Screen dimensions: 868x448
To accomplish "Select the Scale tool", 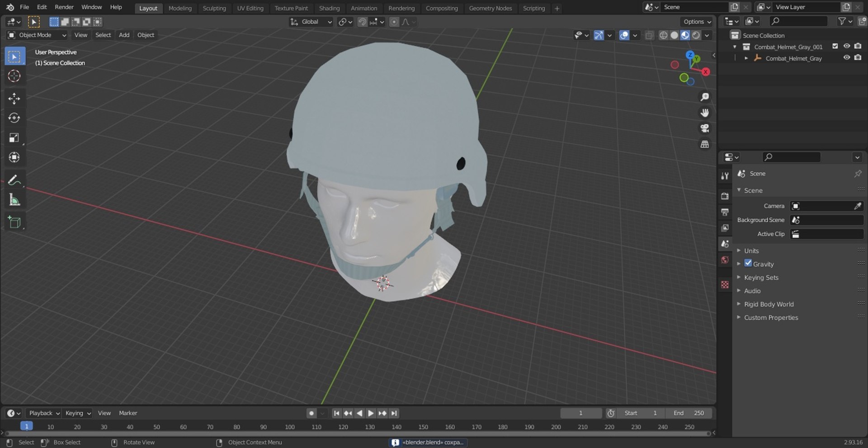I will click(x=14, y=138).
